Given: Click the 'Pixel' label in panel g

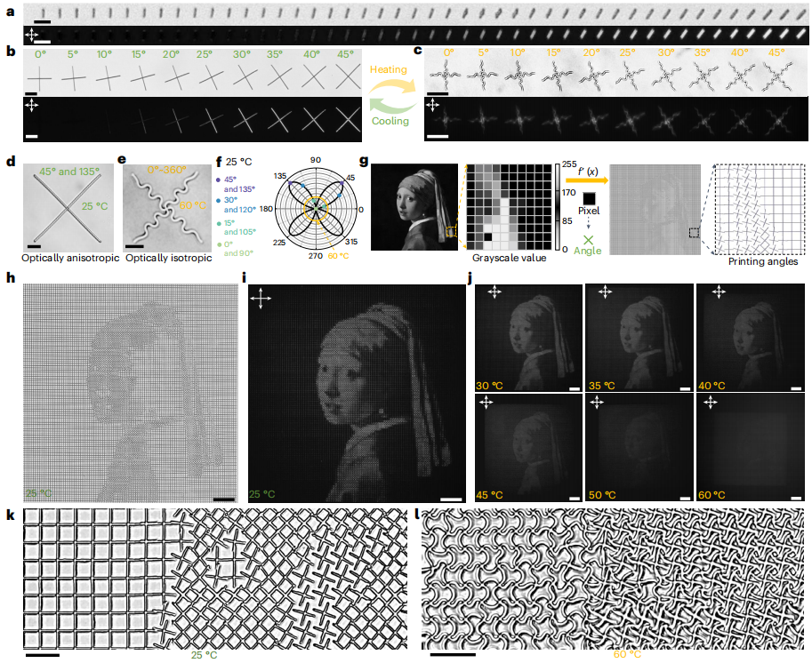Looking at the screenshot, I should pyautogui.click(x=589, y=211).
